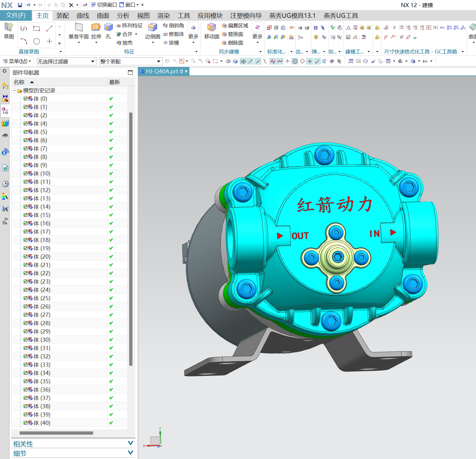
Task: Click the 修剪体 trim body button
Action: 173,34
